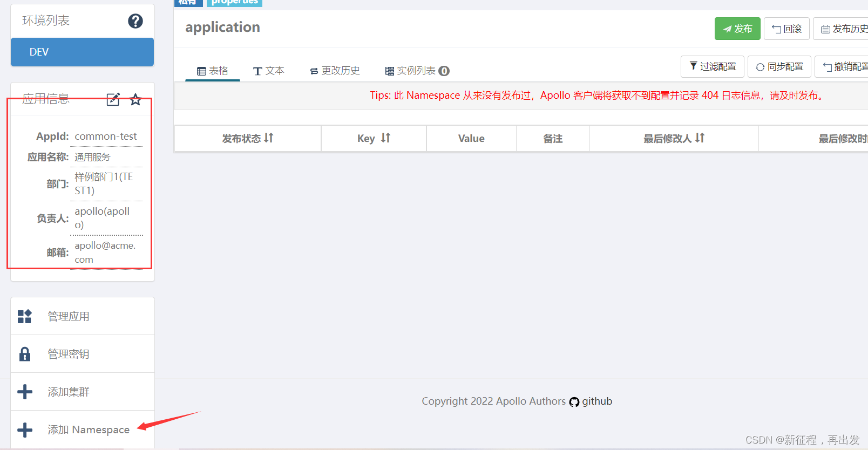Click the properties format label
Screen dimensions: 868x450
click(x=234, y=2)
